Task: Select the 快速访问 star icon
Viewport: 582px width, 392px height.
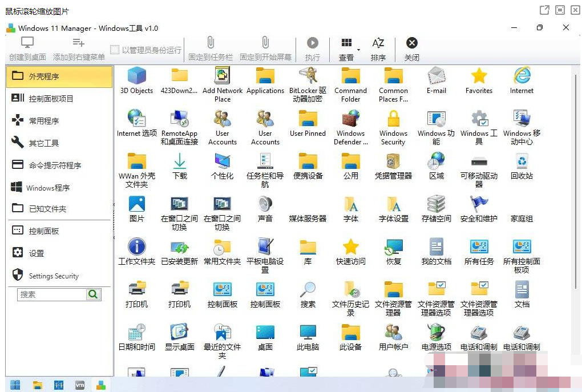Action: (x=350, y=251)
